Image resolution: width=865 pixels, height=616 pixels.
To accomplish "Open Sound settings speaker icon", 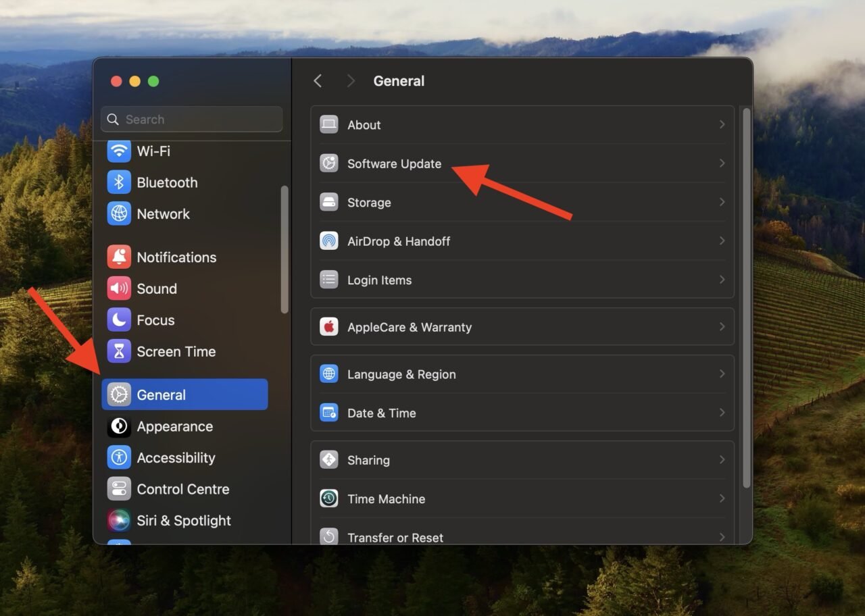I will pos(119,289).
